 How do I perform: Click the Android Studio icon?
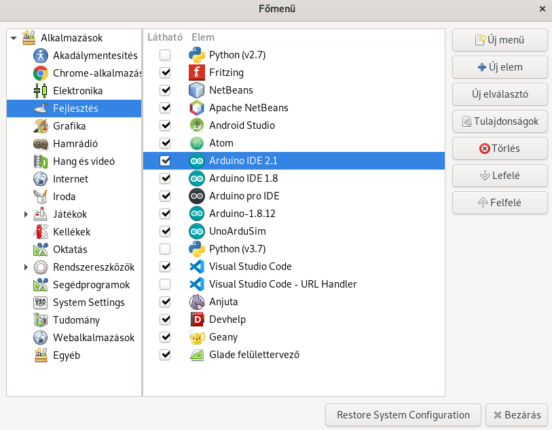pyautogui.click(x=196, y=125)
